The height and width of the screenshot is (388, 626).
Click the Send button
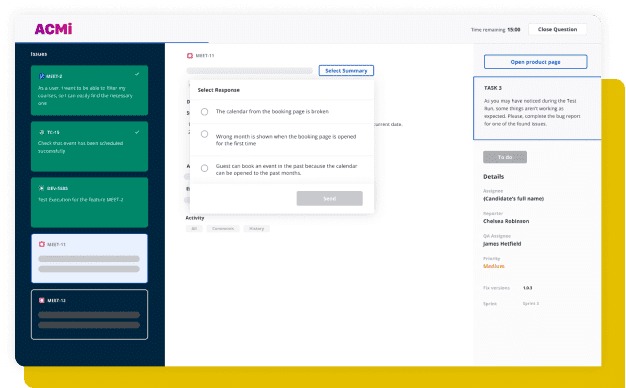(x=329, y=198)
